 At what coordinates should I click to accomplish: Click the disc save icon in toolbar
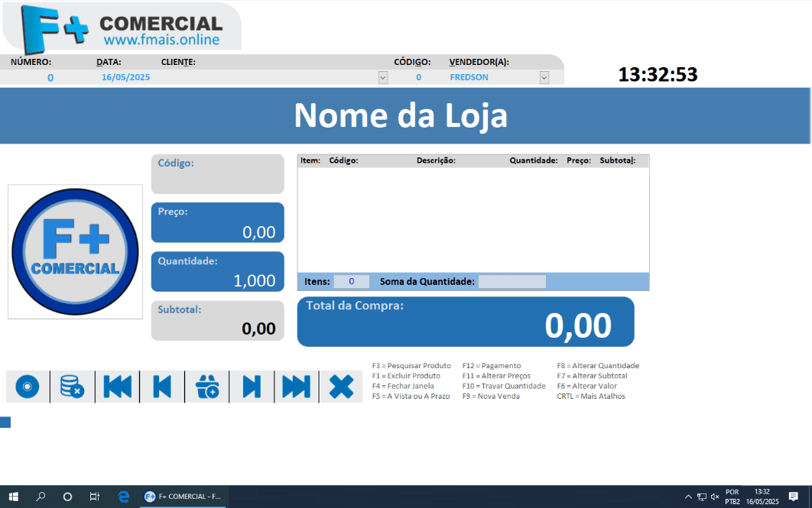(28, 387)
